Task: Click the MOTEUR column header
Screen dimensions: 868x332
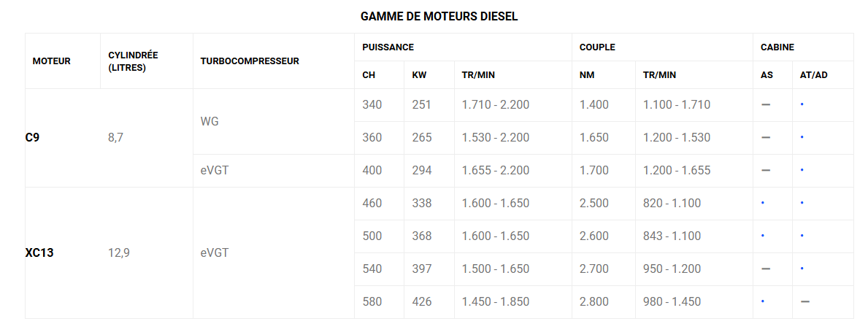Action: [x=52, y=61]
